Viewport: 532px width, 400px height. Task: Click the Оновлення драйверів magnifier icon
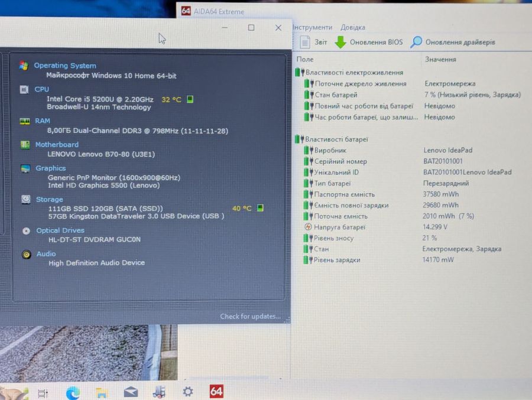coord(416,42)
